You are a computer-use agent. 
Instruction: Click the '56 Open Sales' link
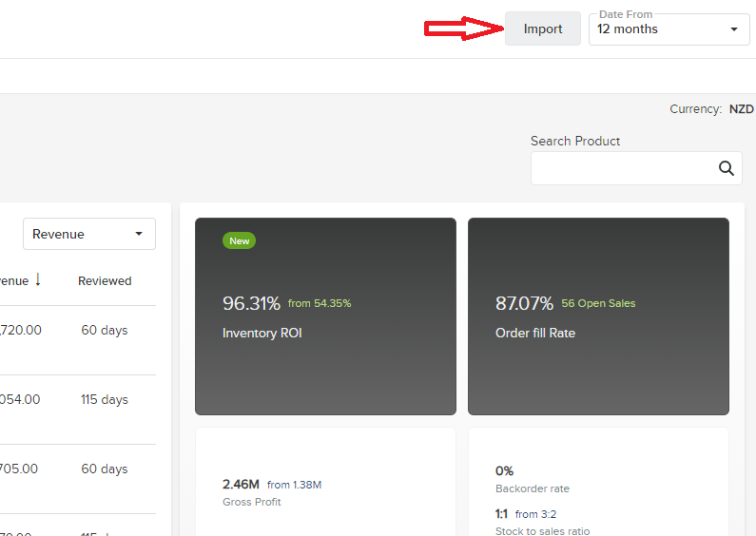click(598, 304)
